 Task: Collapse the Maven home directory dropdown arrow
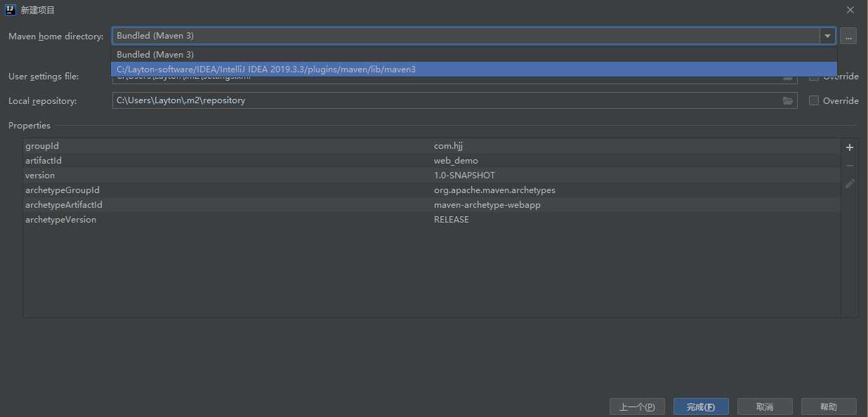(x=827, y=36)
